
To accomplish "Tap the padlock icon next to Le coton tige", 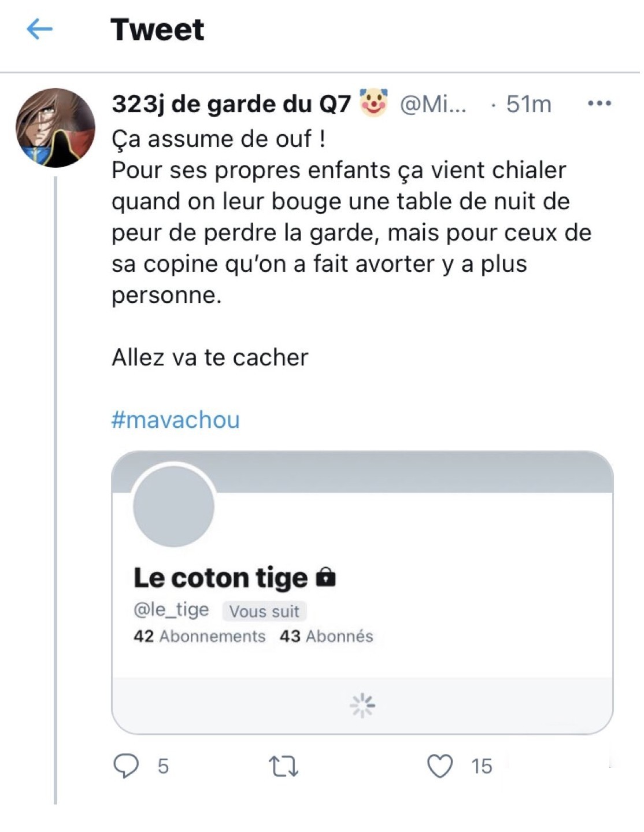I will coord(326,576).
